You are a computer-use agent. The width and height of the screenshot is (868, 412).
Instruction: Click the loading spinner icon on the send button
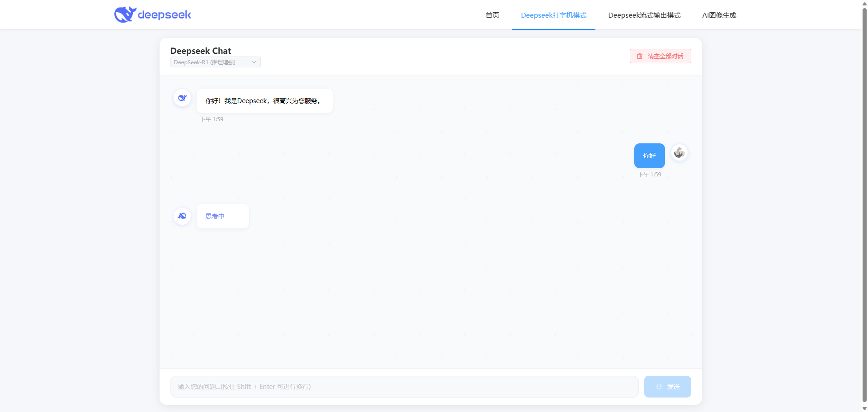click(659, 387)
